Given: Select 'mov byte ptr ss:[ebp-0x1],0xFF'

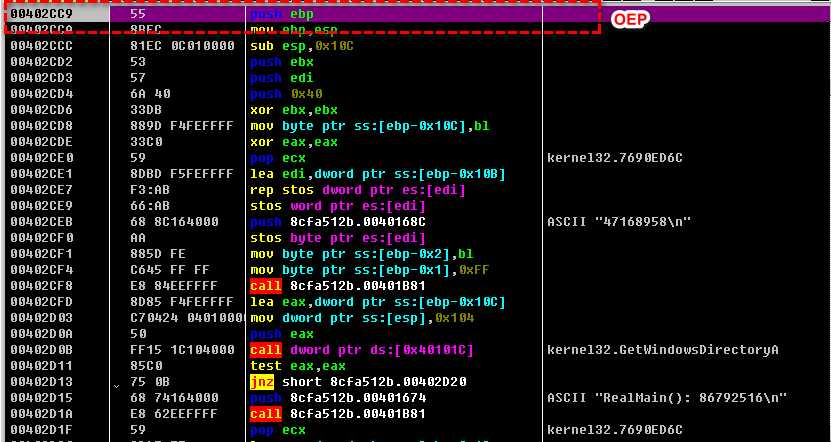Looking at the screenshot, I should 369,270.
